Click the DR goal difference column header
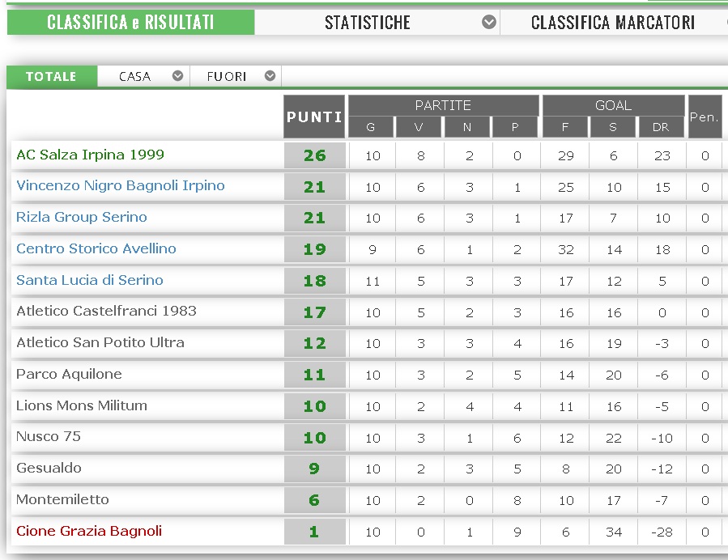The width and height of the screenshot is (728, 560). pyautogui.click(x=661, y=127)
